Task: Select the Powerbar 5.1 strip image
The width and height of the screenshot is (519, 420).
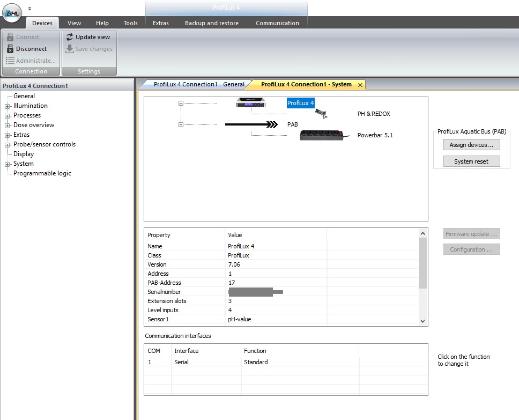Action: (x=324, y=135)
